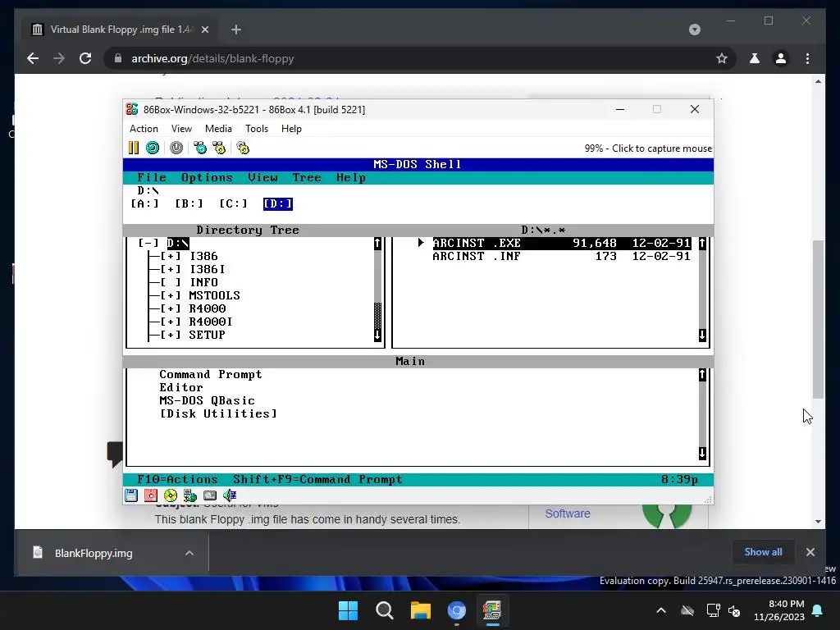Viewport: 840px width, 630px height.
Task: Expand the R4000I directory
Action: (x=171, y=322)
